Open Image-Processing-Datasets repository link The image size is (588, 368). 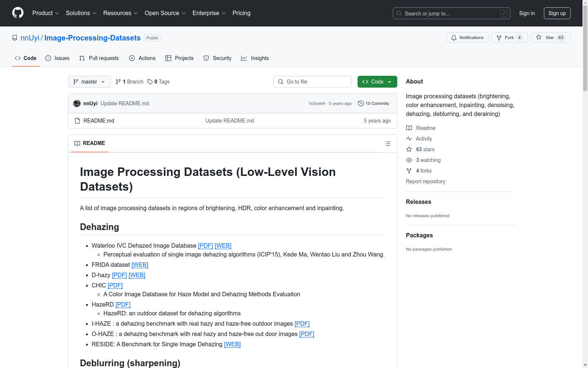93,38
